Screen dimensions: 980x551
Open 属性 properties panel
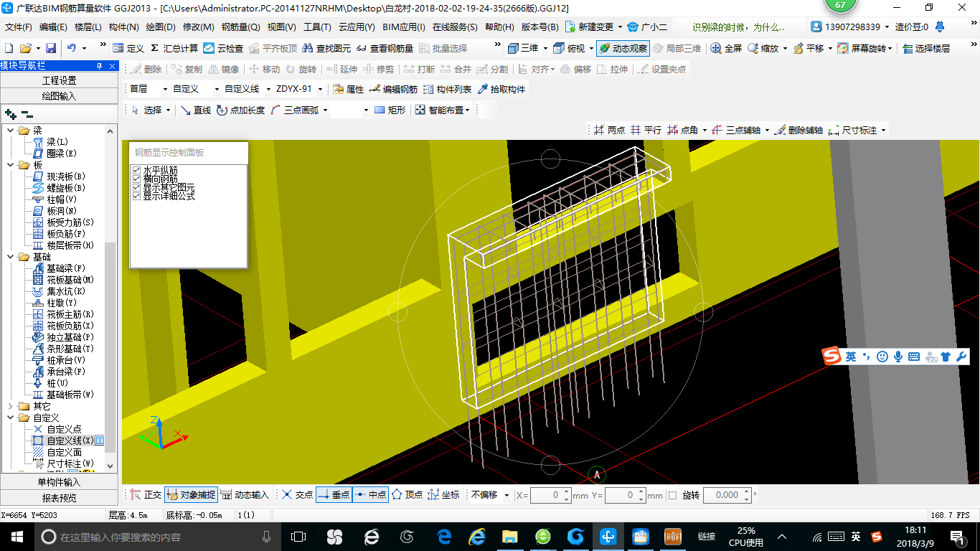349,89
